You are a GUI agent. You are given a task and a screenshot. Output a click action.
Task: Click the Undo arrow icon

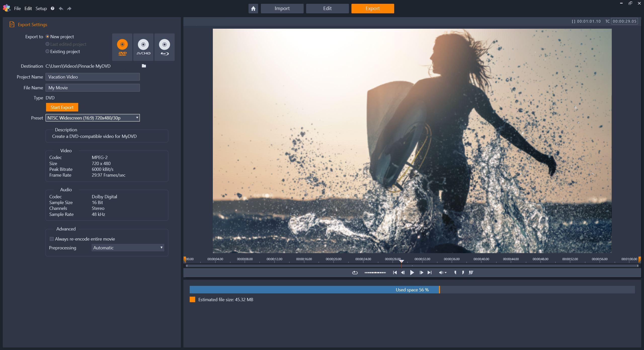click(61, 8)
